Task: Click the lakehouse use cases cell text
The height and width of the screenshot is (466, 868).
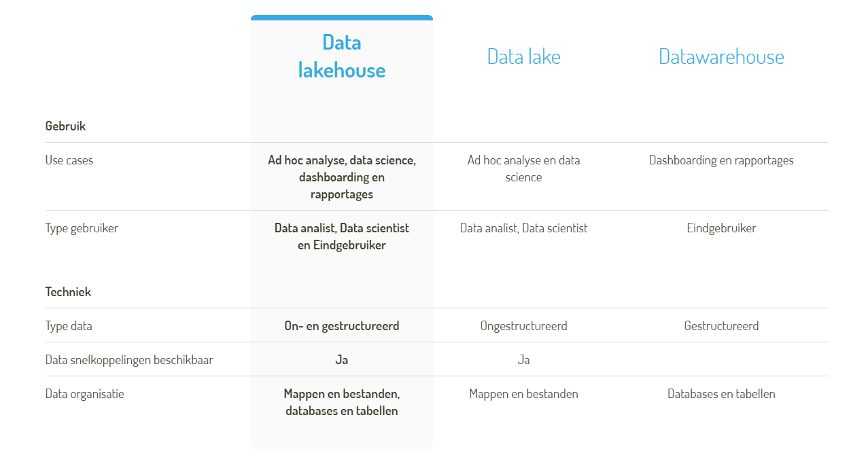Action: (342, 177)
